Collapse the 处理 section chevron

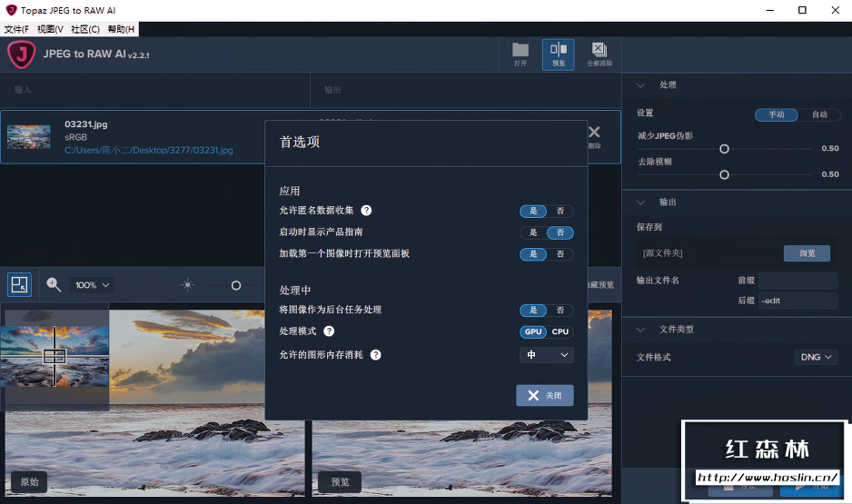pos(640,85)
